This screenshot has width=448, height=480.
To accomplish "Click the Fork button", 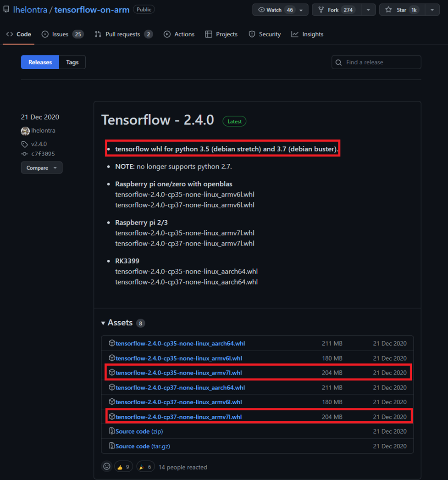I will (337, 10).
